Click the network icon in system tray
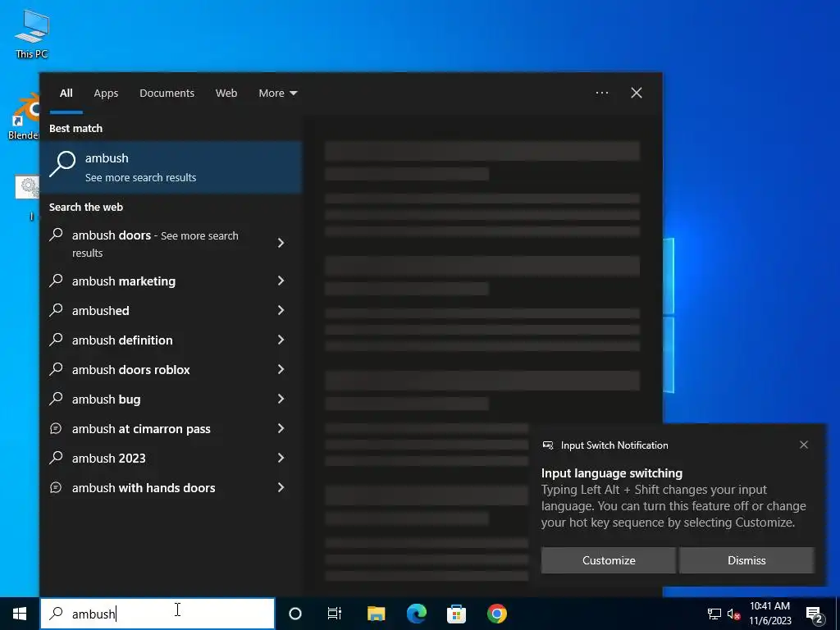The image size is (840, 630). click(x=714, y=614)
